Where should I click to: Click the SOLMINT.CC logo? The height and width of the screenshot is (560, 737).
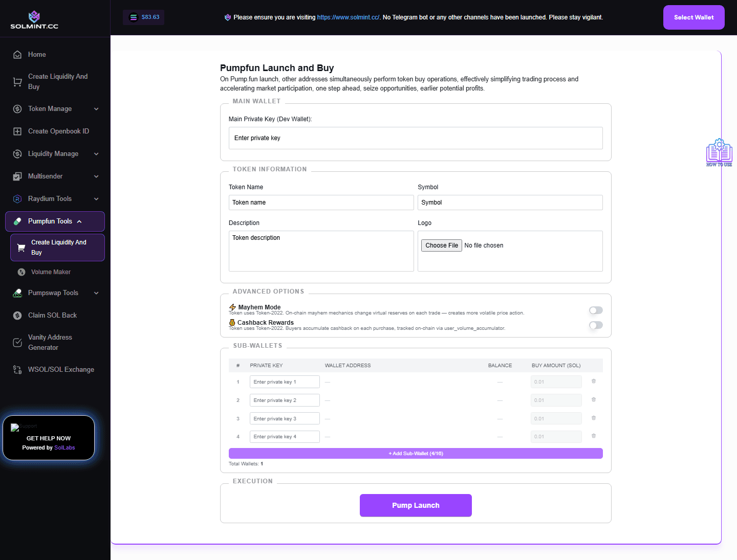pyautogui.click(x=34, y=18)
